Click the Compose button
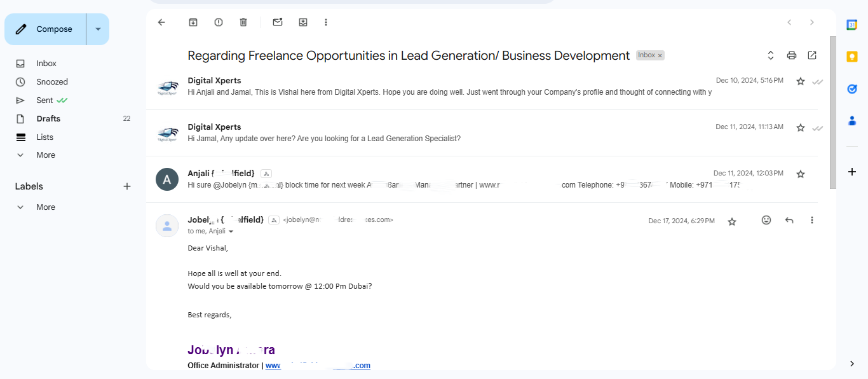868x379 pixels. pos(46,29)
